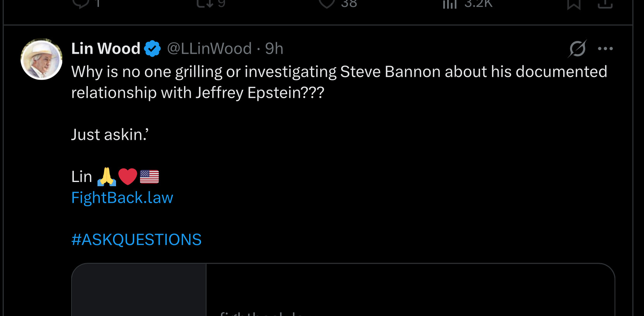Click the Lin Wood display name
Screen dimensions: 644x316
pos(106,49)
